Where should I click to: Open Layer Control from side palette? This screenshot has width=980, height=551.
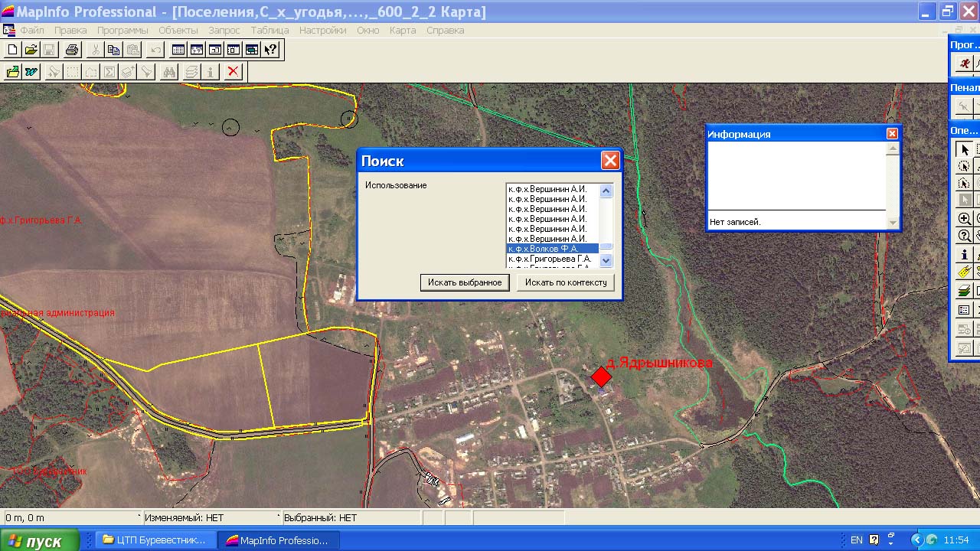965,291
